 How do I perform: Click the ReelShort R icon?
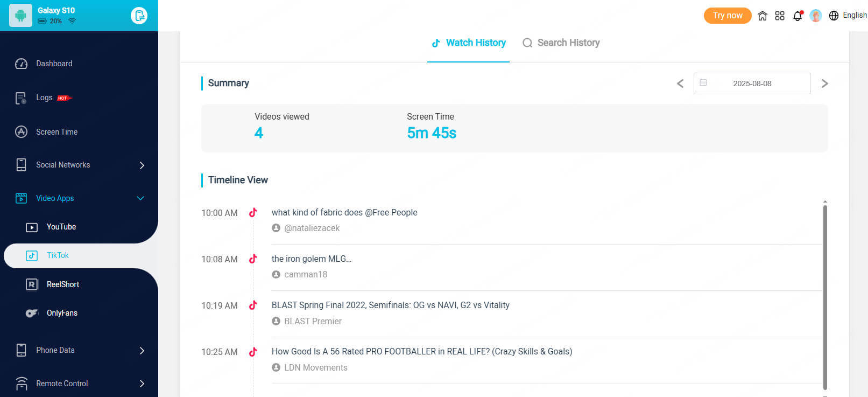pyautogui.click(x=32, y=284)
